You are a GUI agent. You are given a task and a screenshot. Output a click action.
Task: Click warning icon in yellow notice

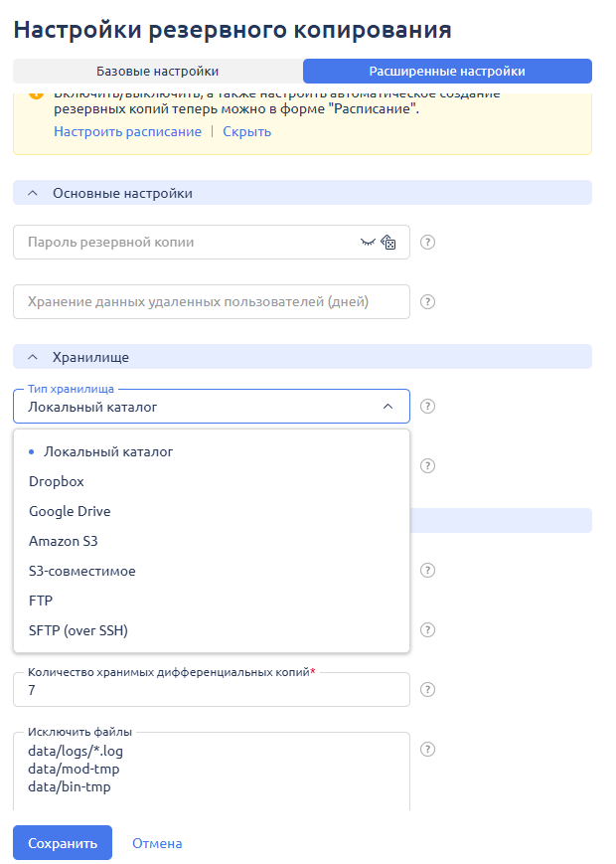click(36, 93)
